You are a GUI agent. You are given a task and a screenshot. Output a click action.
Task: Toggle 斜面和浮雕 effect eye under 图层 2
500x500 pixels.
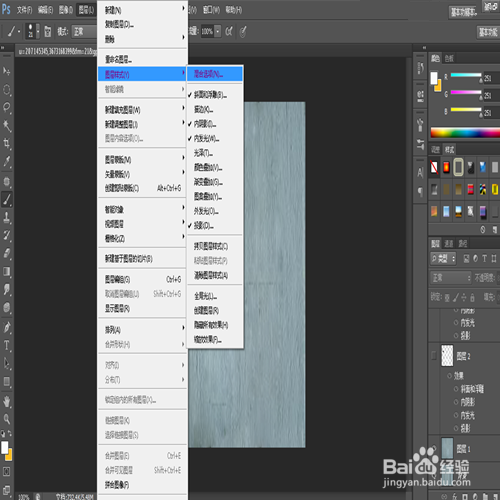point(456,389)
